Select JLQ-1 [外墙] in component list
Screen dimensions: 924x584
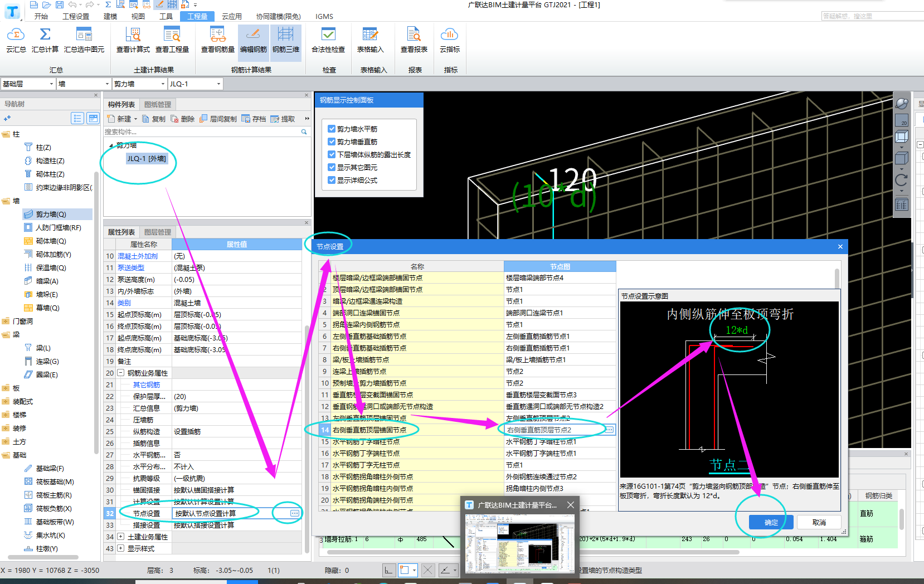[x=147, y=158]
